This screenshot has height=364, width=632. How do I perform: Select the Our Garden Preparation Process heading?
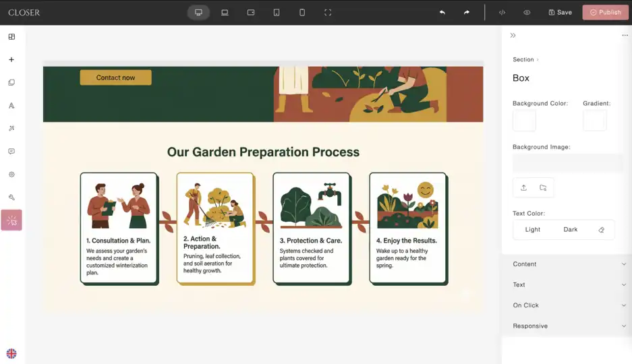(263, 152)
